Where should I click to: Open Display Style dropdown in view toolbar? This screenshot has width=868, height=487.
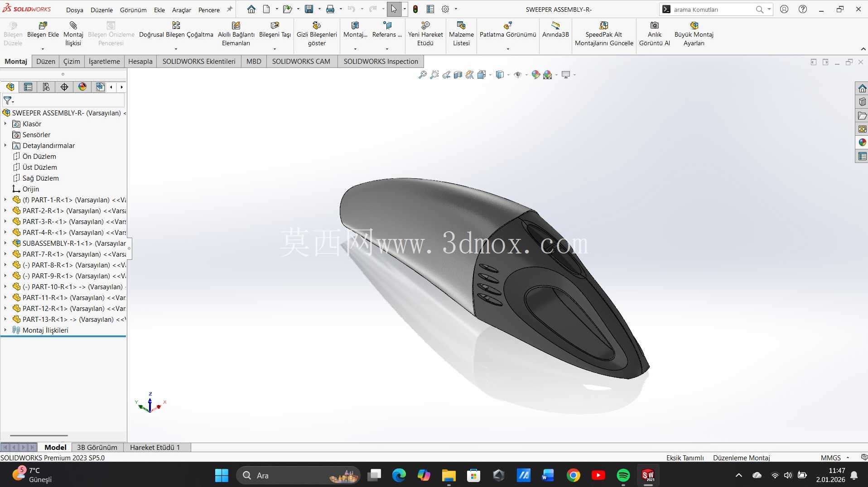508,75
